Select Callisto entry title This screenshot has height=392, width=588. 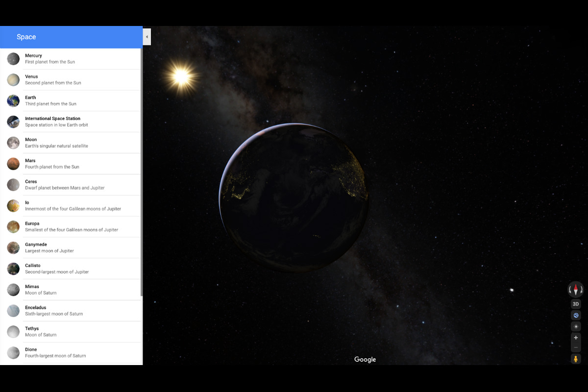click(33, 266)
